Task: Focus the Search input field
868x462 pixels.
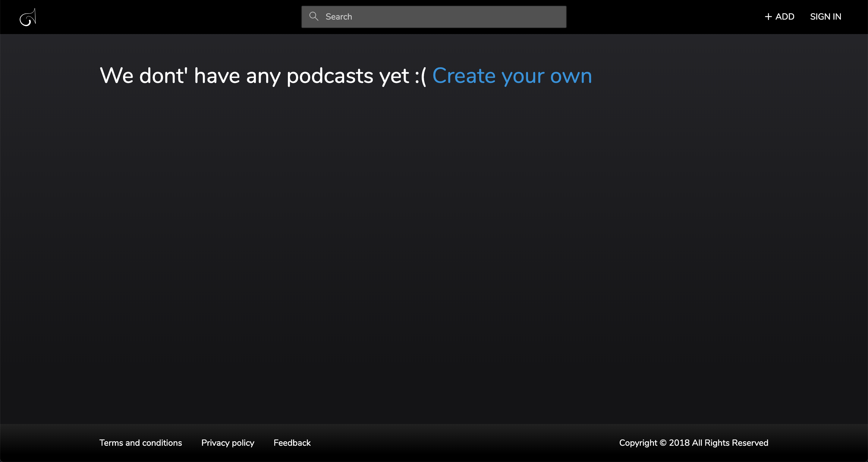Action: pos(438,17)
